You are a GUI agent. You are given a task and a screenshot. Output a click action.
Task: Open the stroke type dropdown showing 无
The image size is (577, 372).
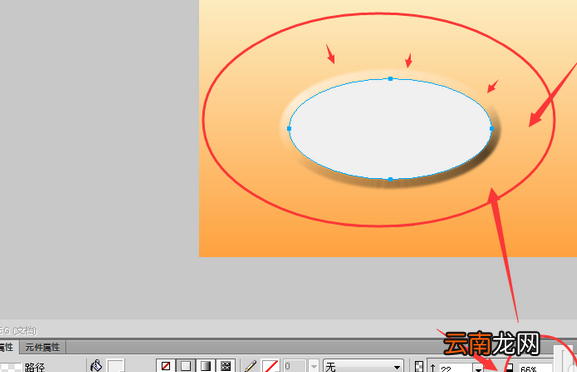[x=363, y=366]
